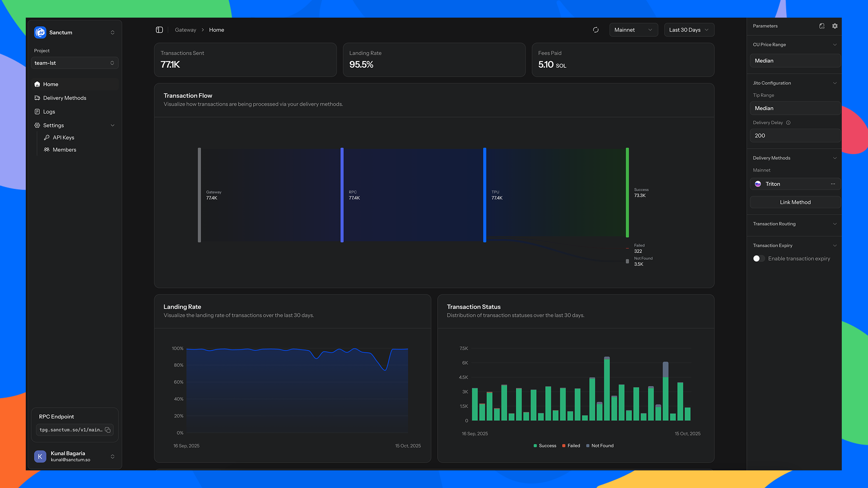Click the RPC endpoint URL field
Viewport: 868px width, 488px height.
[75, 430]
